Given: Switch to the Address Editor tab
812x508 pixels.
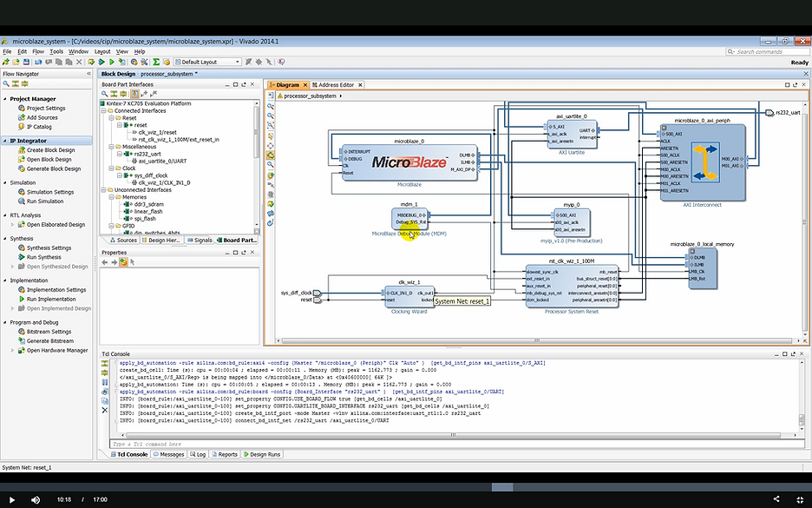Looking at the screenshot, I should click(x=334, y=85).
